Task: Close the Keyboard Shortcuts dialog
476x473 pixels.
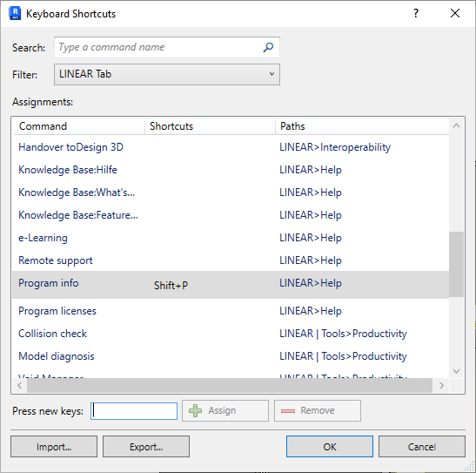Action: [455, 13]
